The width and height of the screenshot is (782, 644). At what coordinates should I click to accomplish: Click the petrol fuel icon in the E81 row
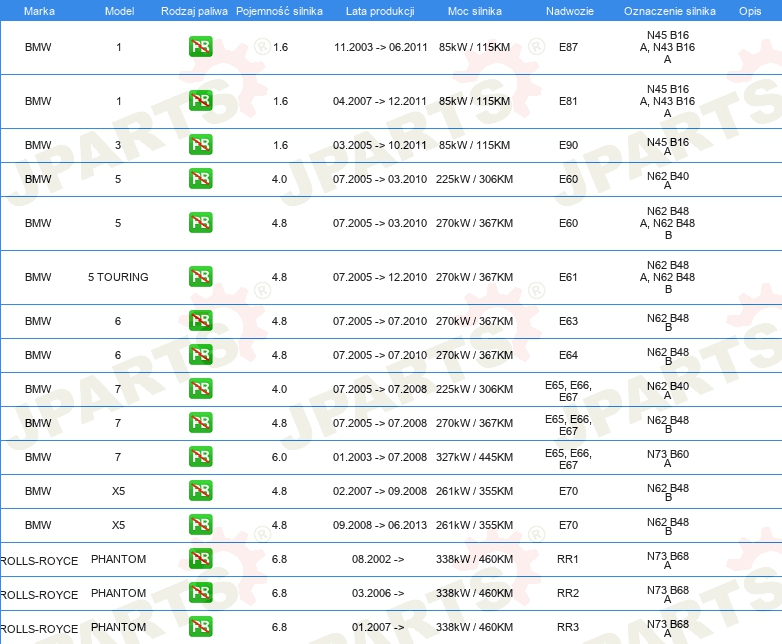pos(200,101)
